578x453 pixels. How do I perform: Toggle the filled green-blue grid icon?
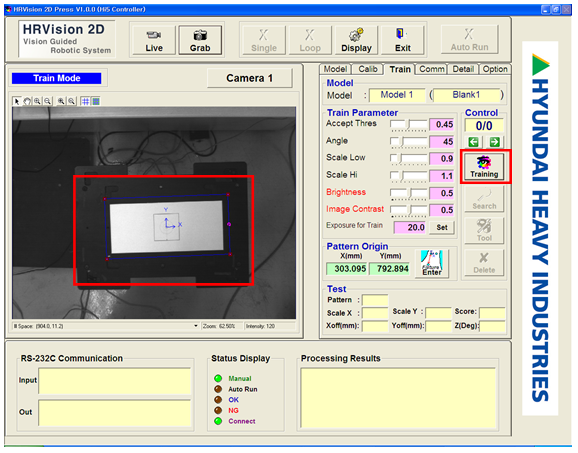[95, 101]
